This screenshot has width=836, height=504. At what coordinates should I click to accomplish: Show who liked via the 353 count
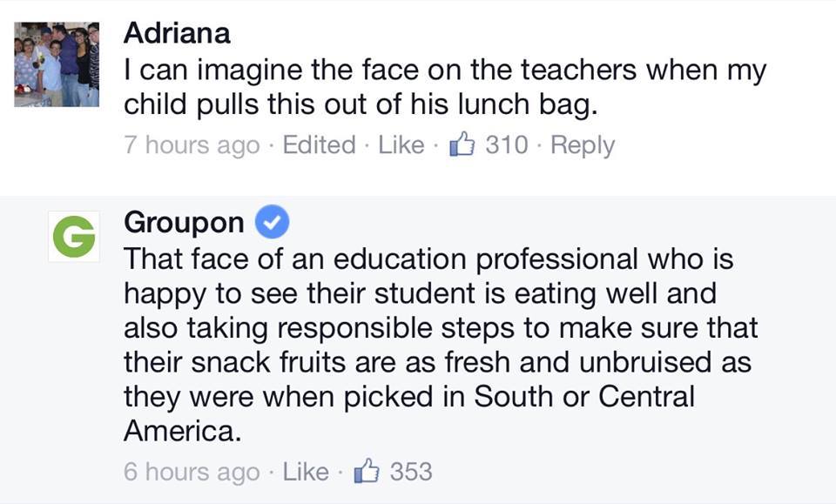click(x=411, y=472)
